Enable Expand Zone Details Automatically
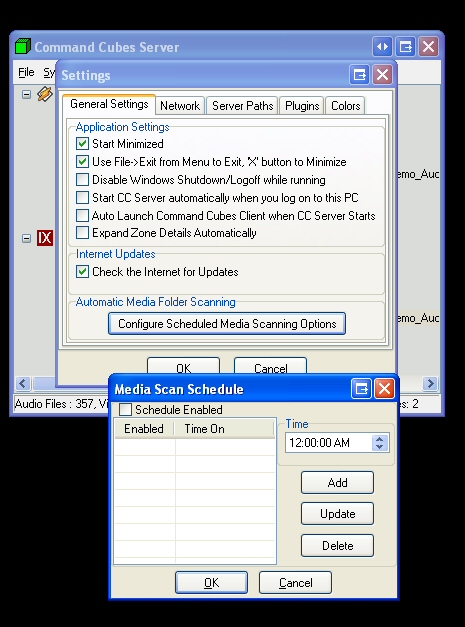Screen dimensions: 465x627 (x=82, y=233)
